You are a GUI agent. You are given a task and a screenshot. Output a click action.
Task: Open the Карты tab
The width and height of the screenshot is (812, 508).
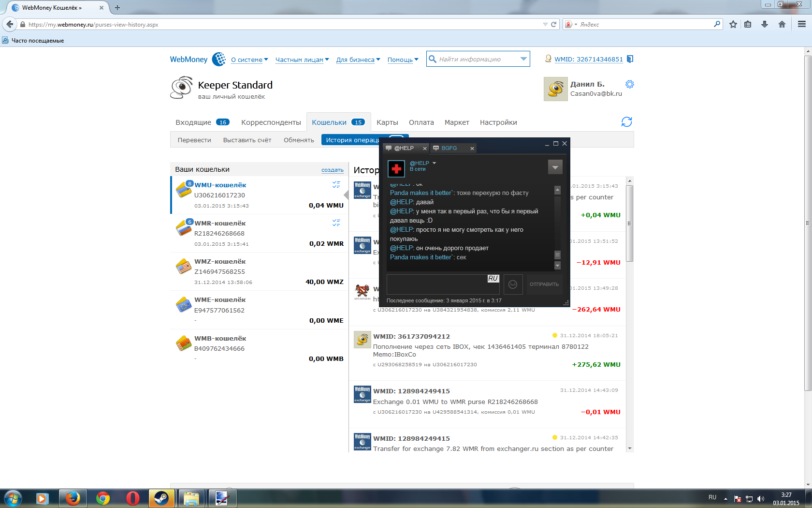pos(387,122)
